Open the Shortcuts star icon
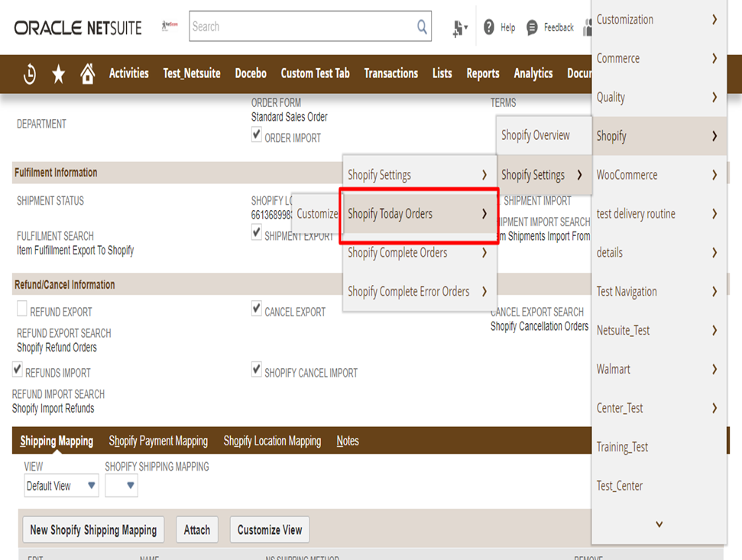This screenshot has height=560, width=742. (59, 74)
